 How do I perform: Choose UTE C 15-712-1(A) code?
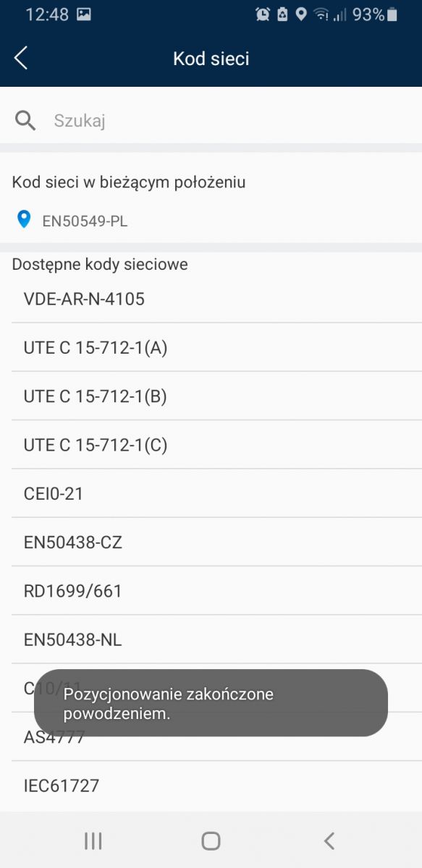(216, 347)
